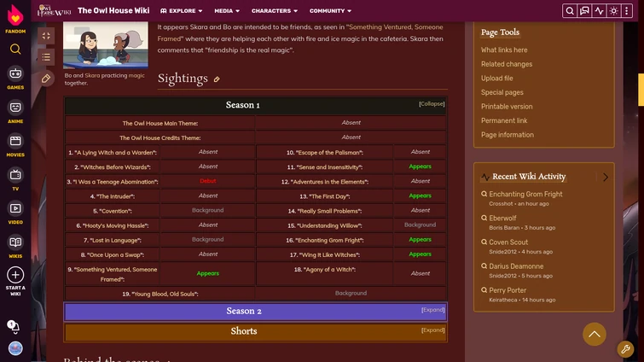Image resolution: width=644 pixels, height=362 pixels.
Task: Open the Characters dropdown menu
Action: point(275,11)
